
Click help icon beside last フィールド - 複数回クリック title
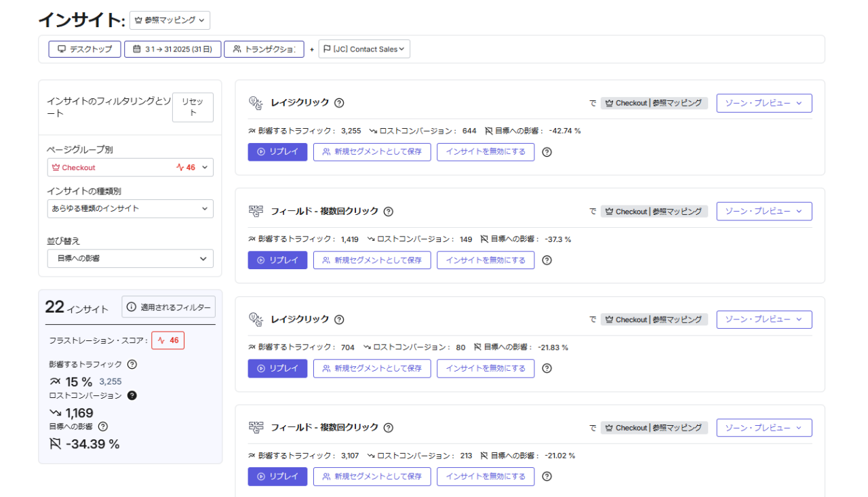tap(389, 428)
